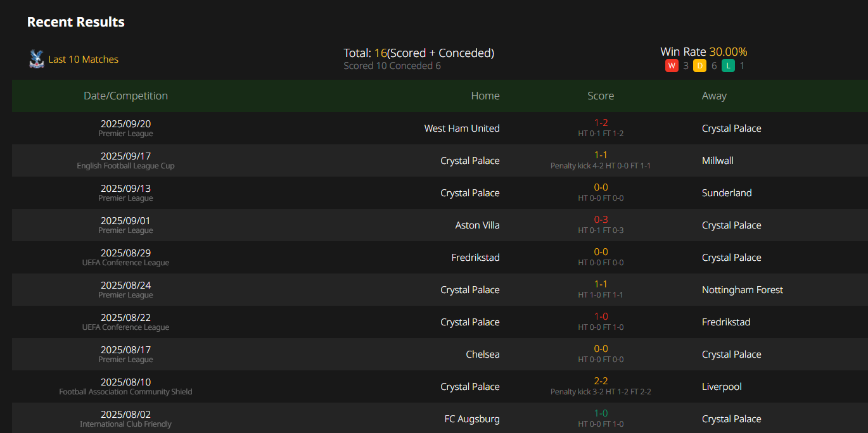Open Nottingham Forest team link
Viewport: 868px width, 433px height.
(743, 290)
